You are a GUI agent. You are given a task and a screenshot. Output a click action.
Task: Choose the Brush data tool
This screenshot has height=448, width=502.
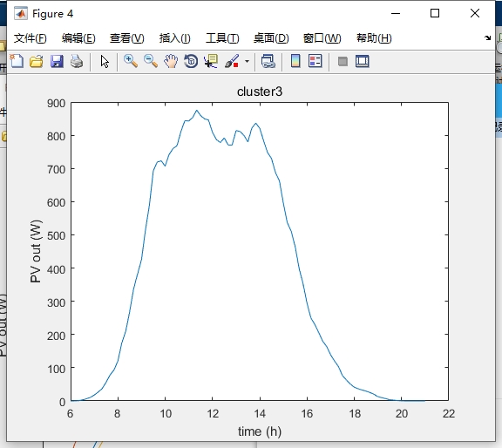[232, 61]
